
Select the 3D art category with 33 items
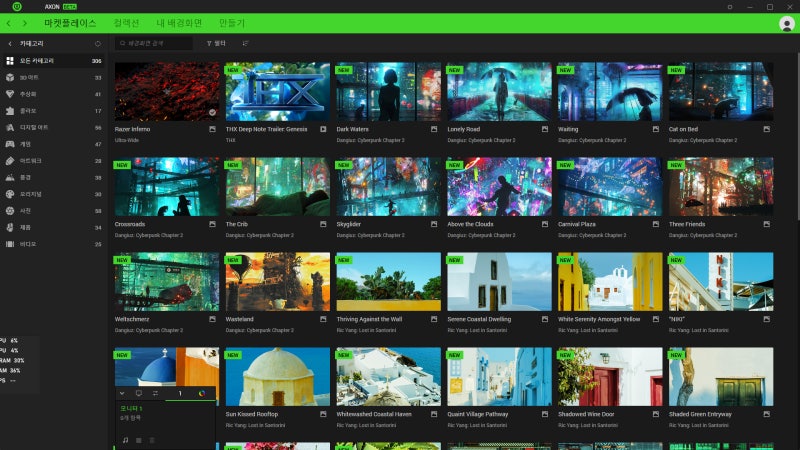click(x=54, y=78)
